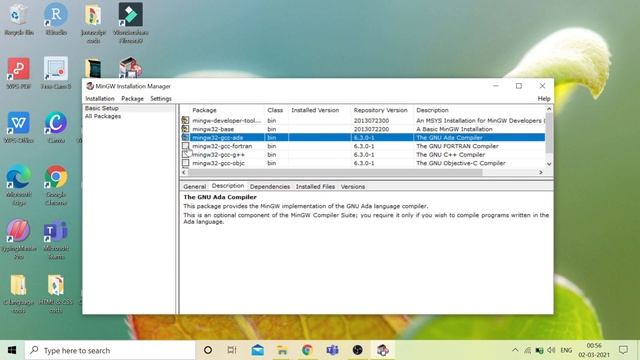
Task: Open the Help menu
Action: (544, 99)
